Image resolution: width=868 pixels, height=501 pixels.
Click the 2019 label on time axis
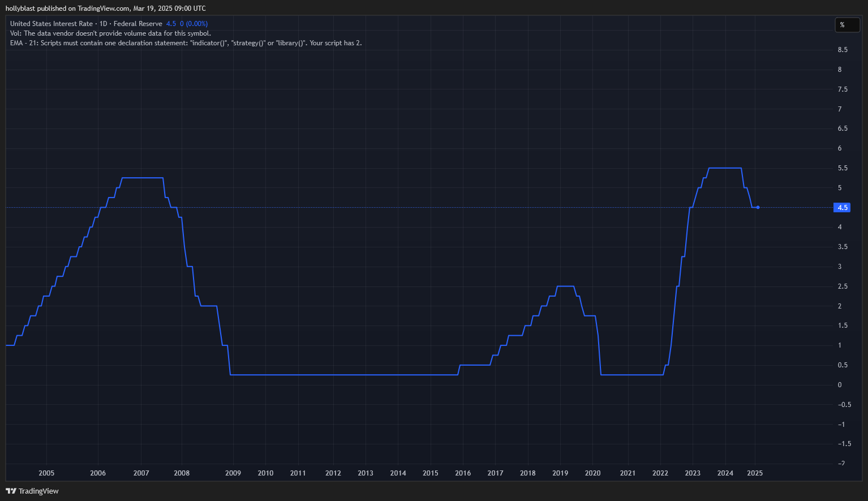560,473
